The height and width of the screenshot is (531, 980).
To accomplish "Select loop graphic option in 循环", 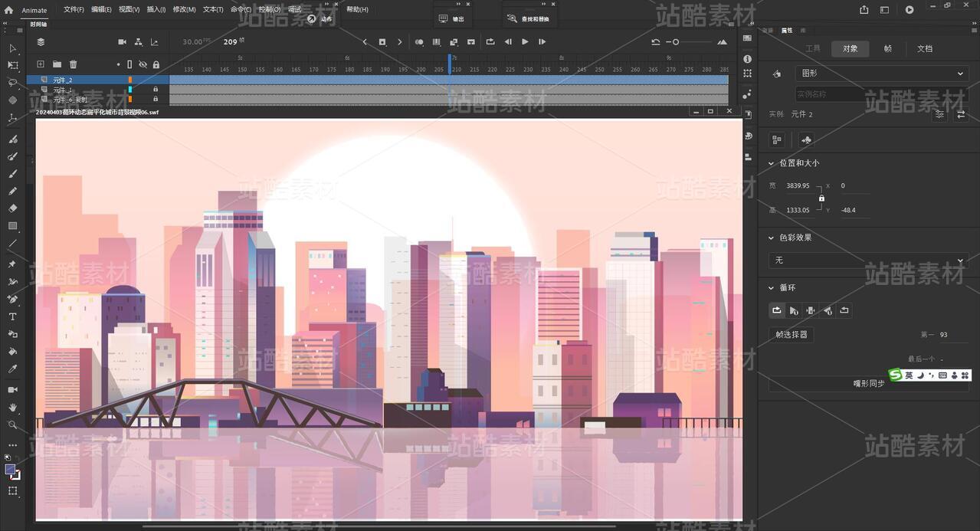I will pos(777,310).
